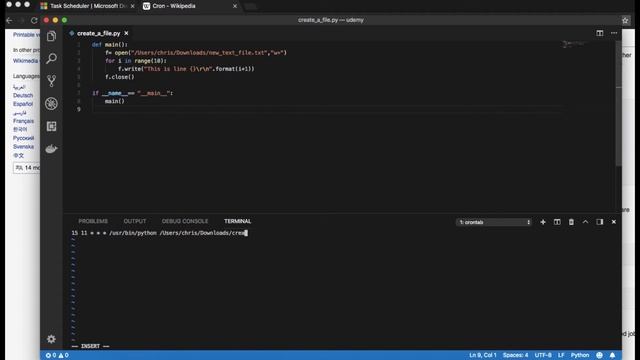Image resolution: width=640 pixels, height=360 pixels.
Task: Go back in the browser
Action: (x=9, y=20)
